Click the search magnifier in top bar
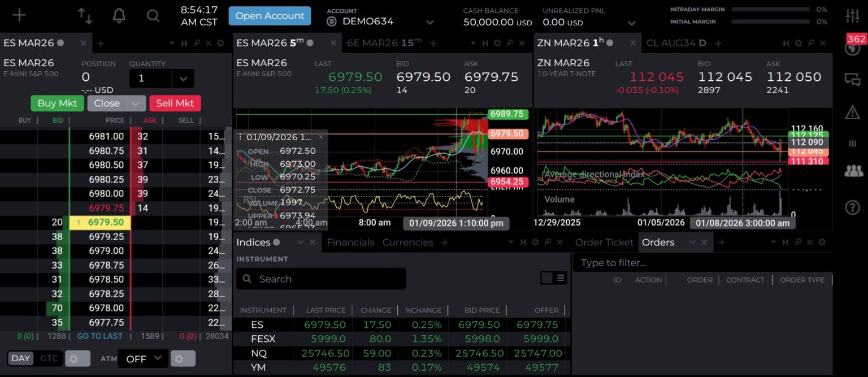The height and width of the screenshot is (377, 868). tap(153, 16)
